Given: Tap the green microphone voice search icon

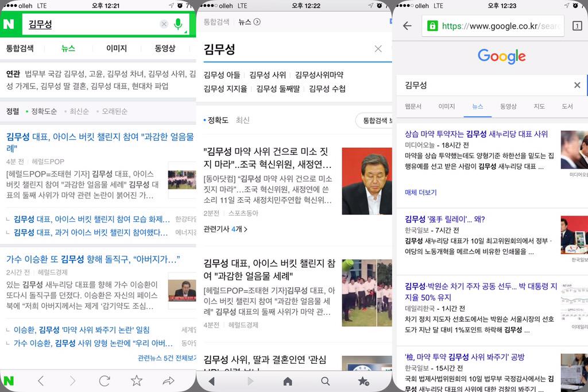Looking at the screenshot, I should coord(178,24).
